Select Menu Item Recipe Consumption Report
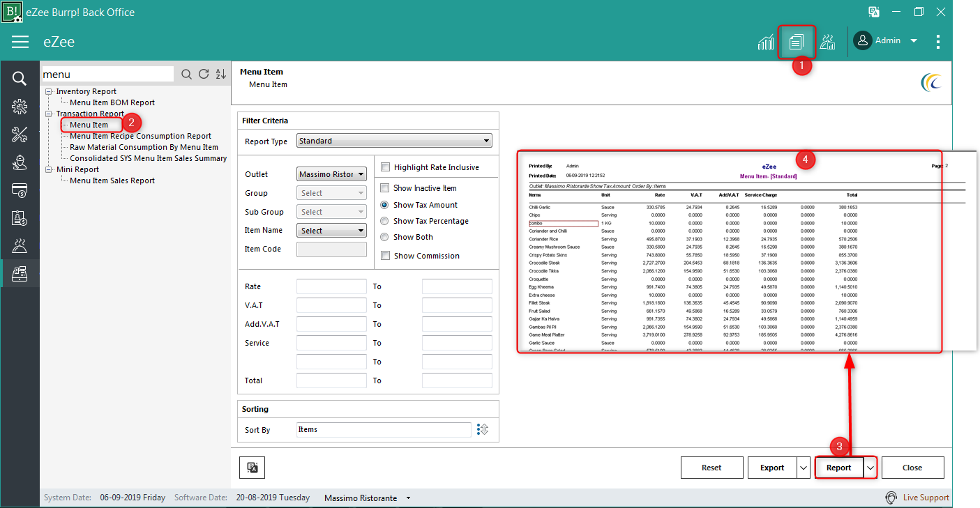The width and height of the screenshot is (980, 508). click(x=140, y=136)
